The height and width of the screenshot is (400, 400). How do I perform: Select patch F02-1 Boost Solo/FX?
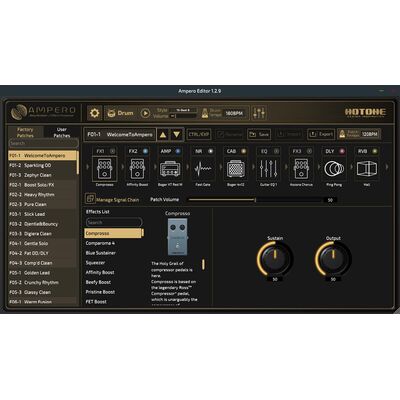[43, 185]
